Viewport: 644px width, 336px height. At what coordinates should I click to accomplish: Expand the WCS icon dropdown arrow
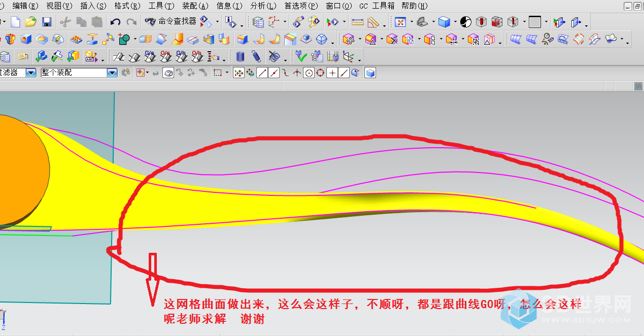[285, 22]
